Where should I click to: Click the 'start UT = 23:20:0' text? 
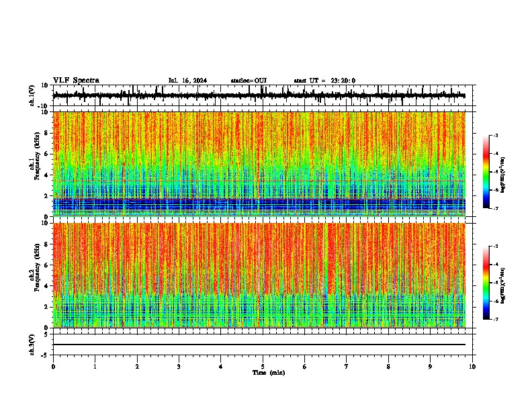tap(324, 81)
